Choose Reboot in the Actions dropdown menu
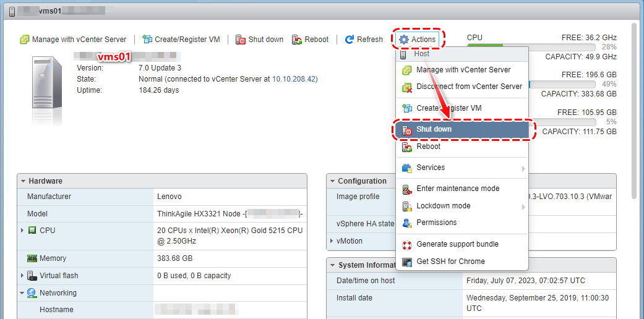This screenshot has width=644, height=319. point(428,147)
